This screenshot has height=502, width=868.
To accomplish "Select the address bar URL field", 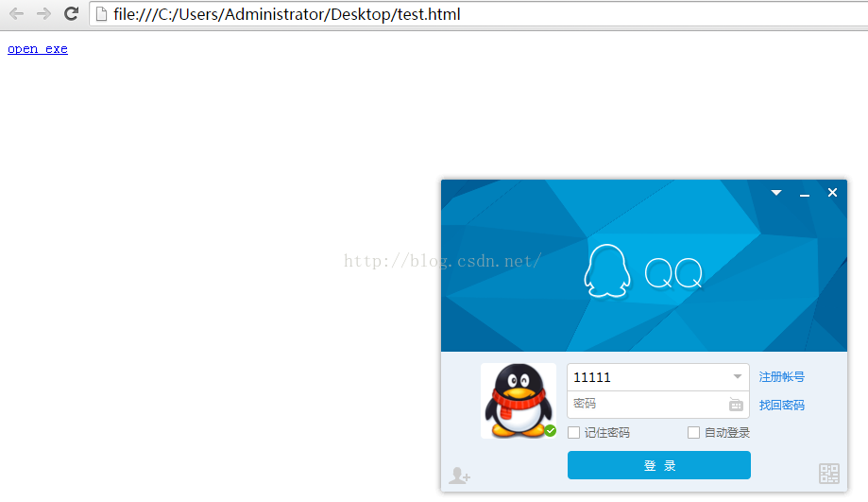I will [x=479, y=14].
